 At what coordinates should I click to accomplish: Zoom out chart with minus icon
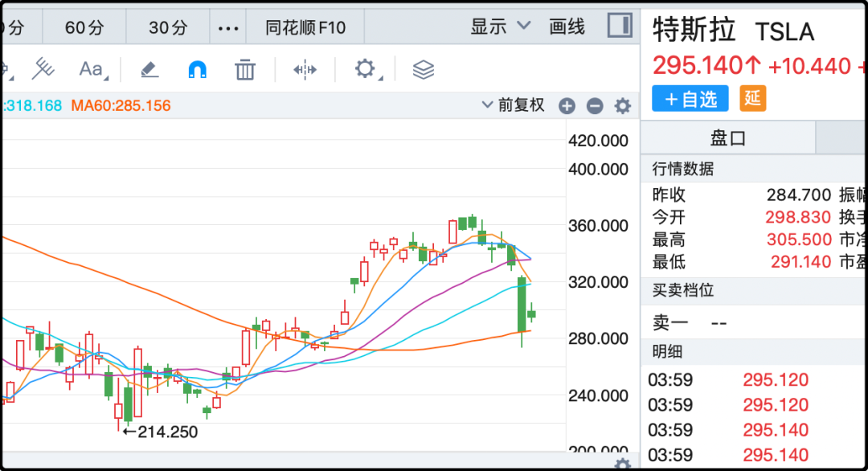[x=595, y=106]
